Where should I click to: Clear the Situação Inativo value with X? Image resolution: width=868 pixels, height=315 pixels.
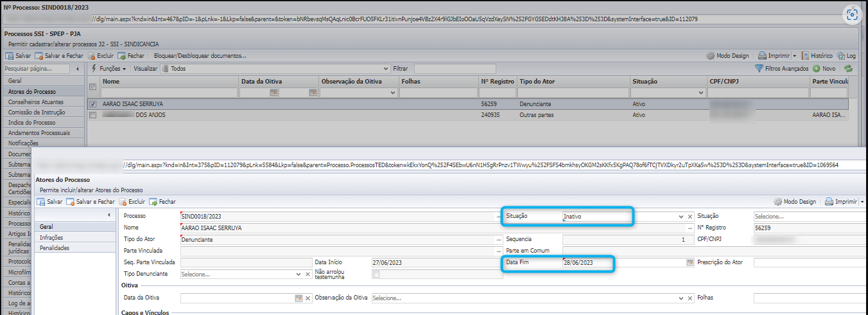(690, 217)
